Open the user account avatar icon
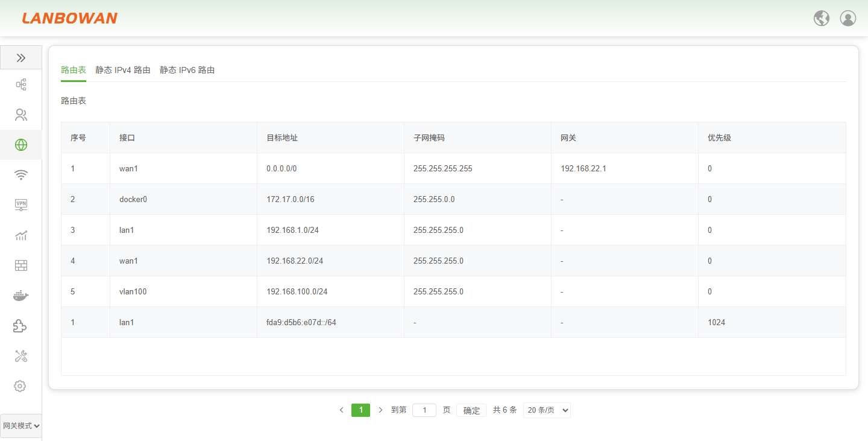 848,18
